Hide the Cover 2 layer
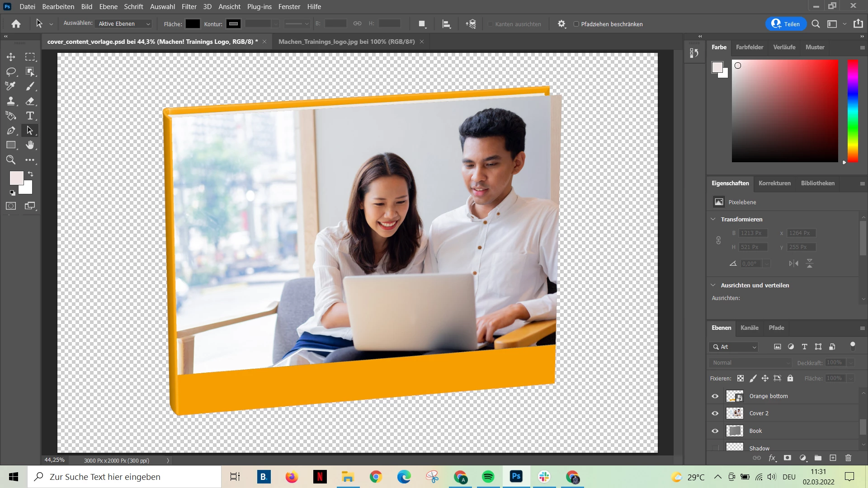 [x=715, y=413]
